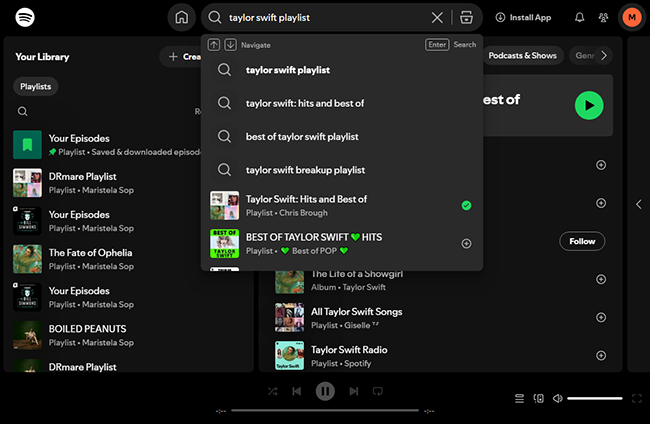Click inside the search text field
The image size is (650, 424).
pyautogui.click(x=327, y=17)
